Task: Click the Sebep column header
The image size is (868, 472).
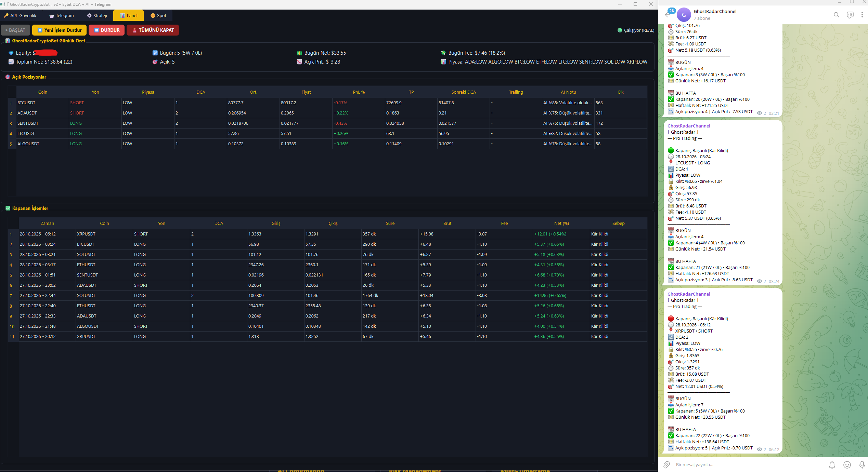Action: [x=618, y=223]
